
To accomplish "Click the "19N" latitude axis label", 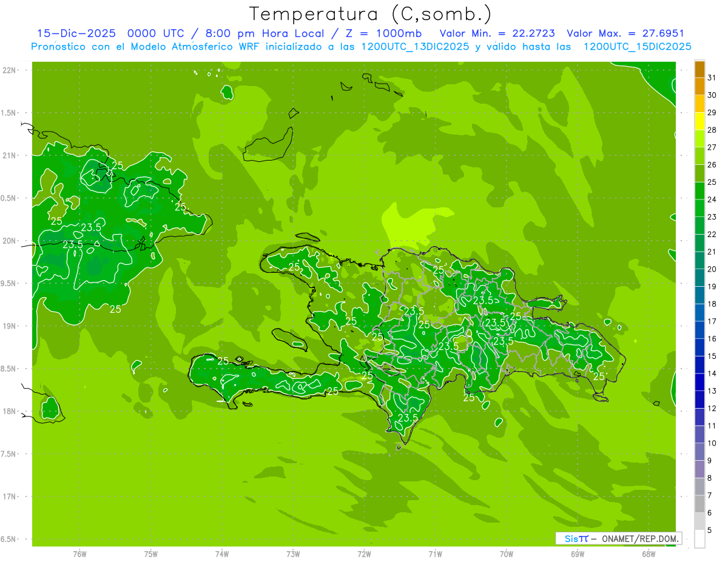I will coord(10,326).
